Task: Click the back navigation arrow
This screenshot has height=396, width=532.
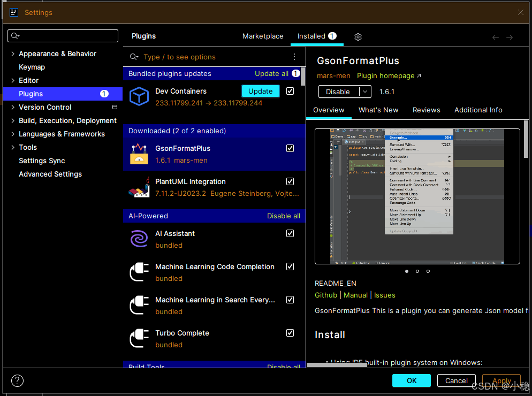Action: [496, 37]
